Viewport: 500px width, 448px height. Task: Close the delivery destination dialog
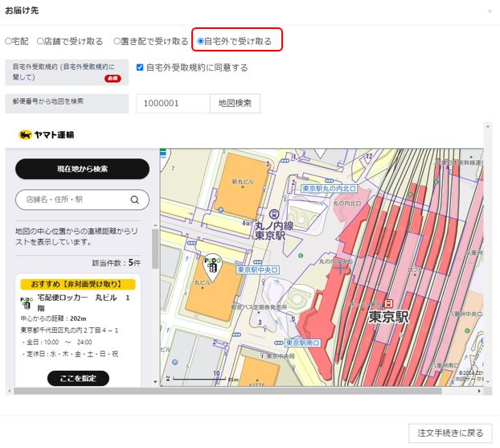pos(490,11)
